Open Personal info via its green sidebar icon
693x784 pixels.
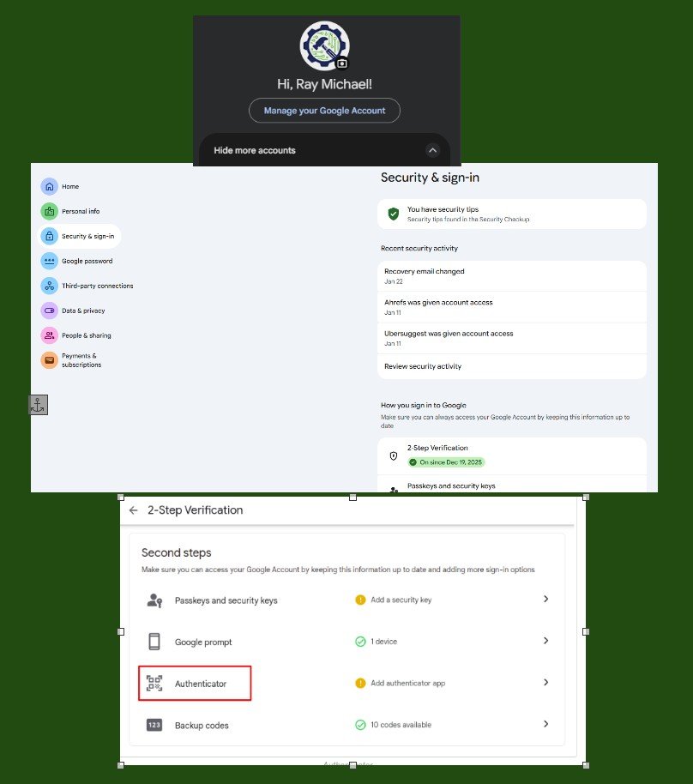[49, 211]
